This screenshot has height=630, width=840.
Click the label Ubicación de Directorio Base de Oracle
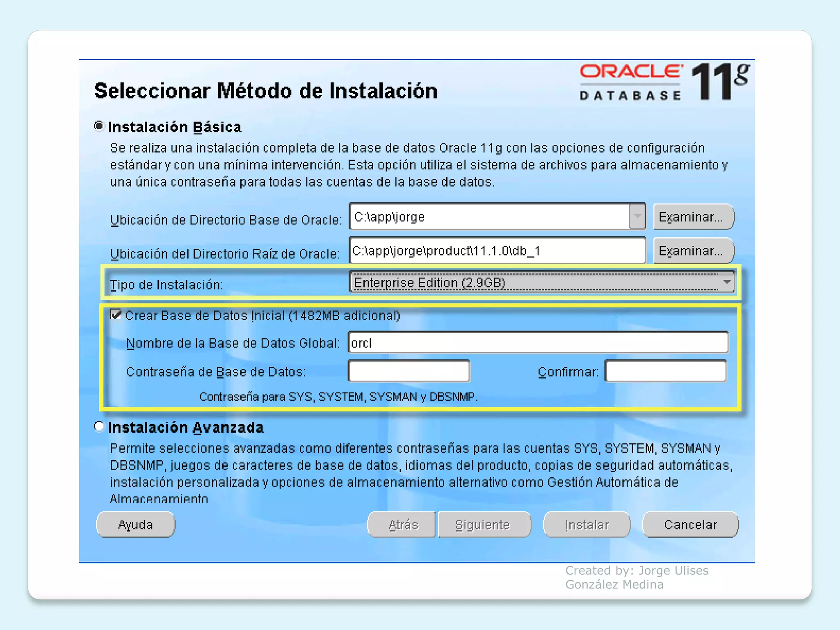[x=226, y=220]
